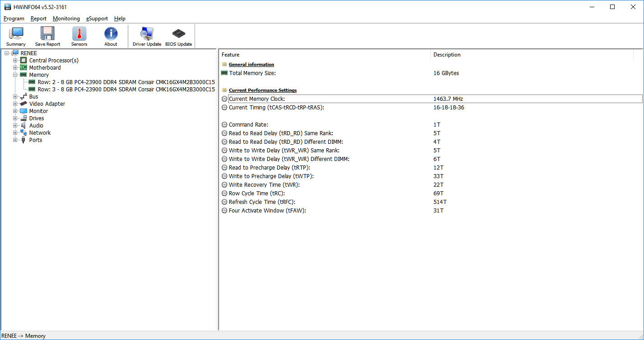Expand the Audio node
This screenshot has height=340, width=644.
(x=15, y=125)
